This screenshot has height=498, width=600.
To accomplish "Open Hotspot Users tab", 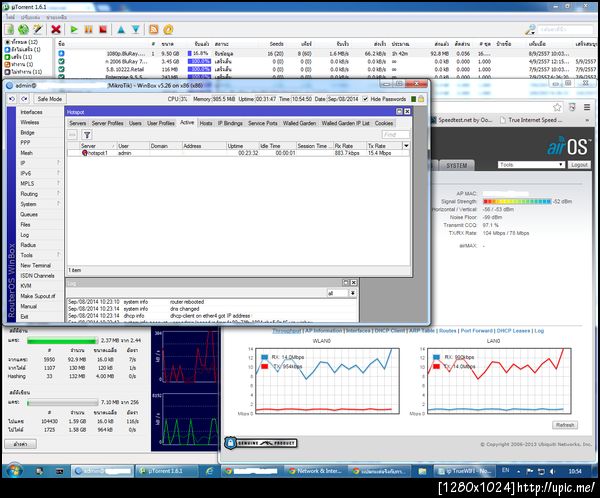I will coord(135,123).
